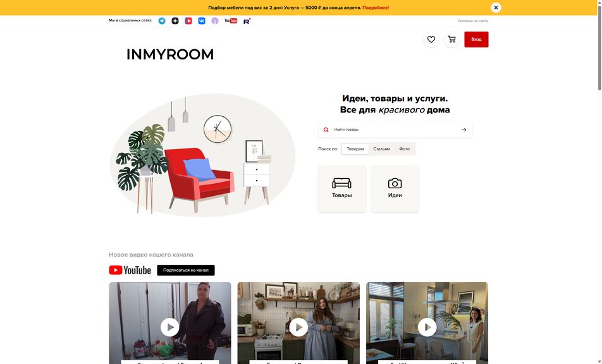Open the purple podcast icon
Image resolution: width=602 pixels, height=364 pixels.
point(215,21)
